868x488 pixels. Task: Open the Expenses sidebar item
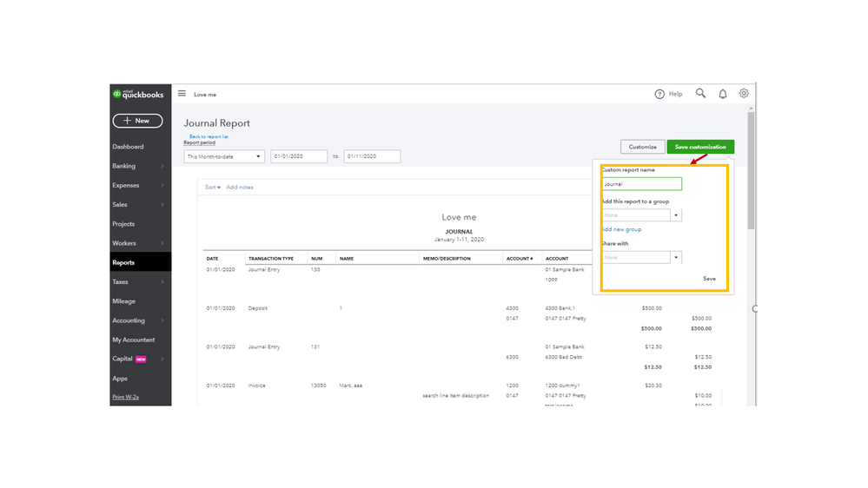tap(125, 185)
